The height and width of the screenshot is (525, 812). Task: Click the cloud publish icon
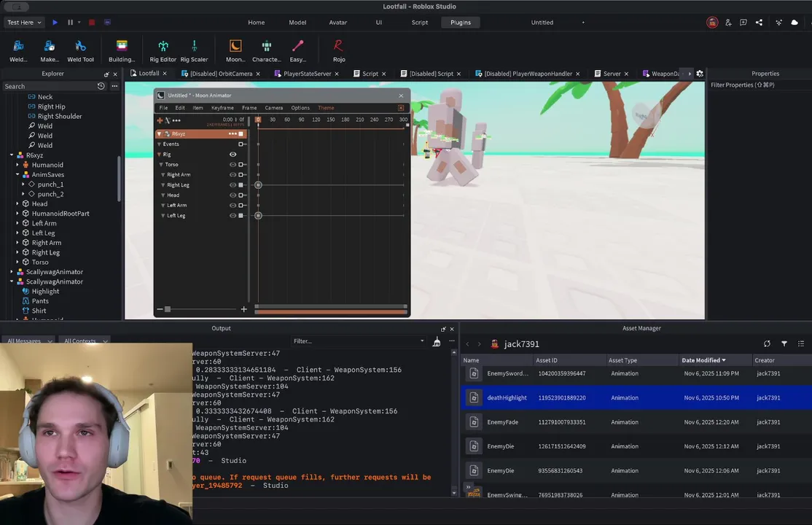pos(795,23)
